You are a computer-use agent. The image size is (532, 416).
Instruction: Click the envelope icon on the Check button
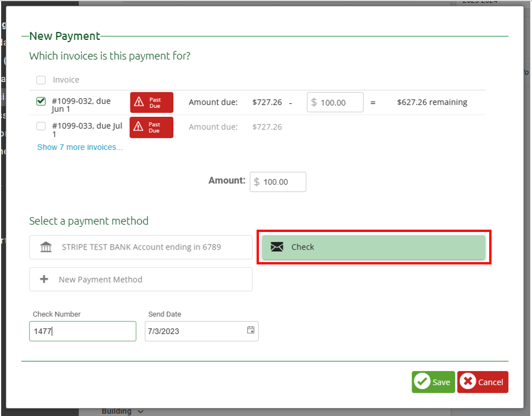pyautogui.click(x=277, y=247)
